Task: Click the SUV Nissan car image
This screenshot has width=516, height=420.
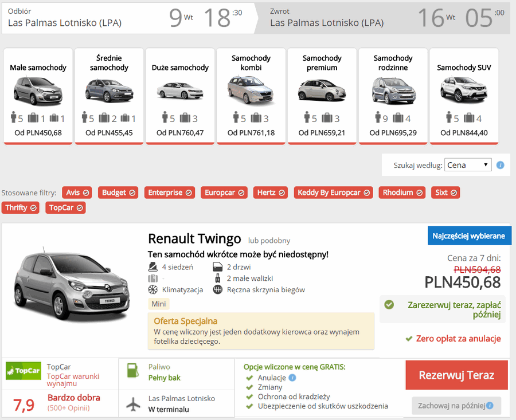Action: tap(464, 89)
